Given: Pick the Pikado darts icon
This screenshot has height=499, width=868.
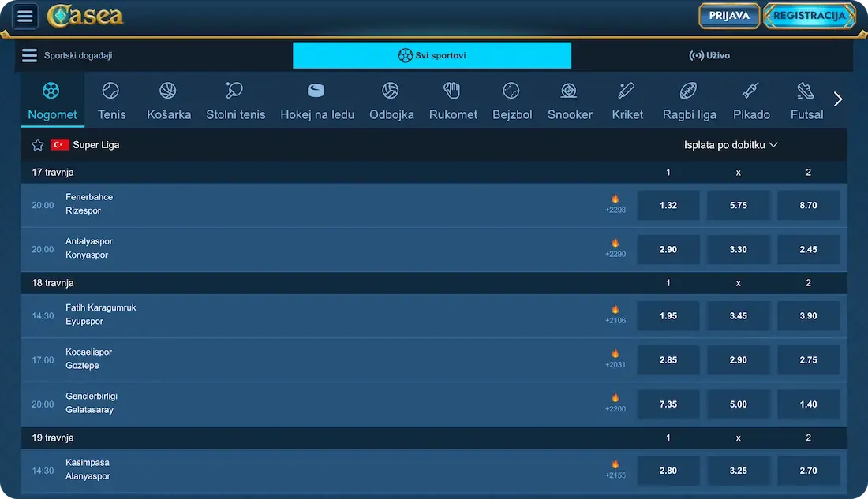Looking at the screenshot, I should click(x=750, y=91).
